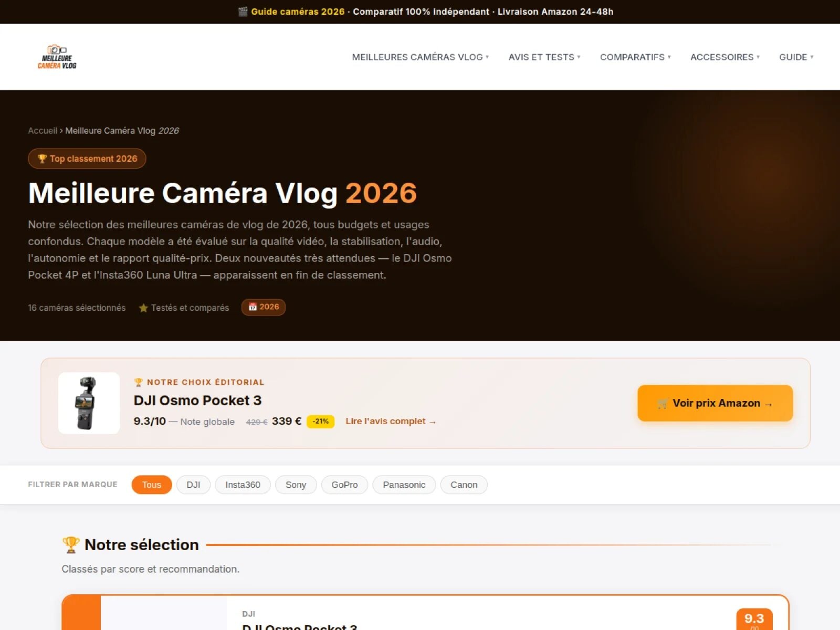Click the 16 caméras sélectionnées text
The image size is (840, 630).
click(77, 308)
